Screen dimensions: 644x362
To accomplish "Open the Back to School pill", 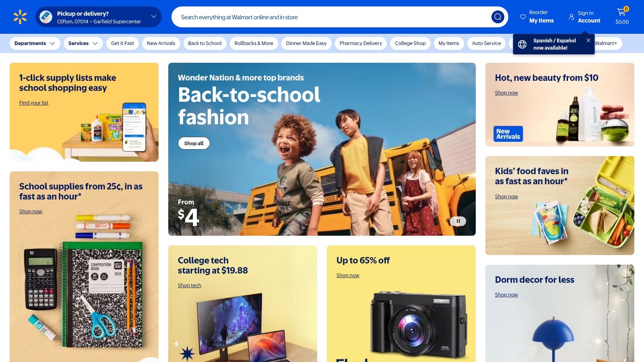I will tap(205, 43).
